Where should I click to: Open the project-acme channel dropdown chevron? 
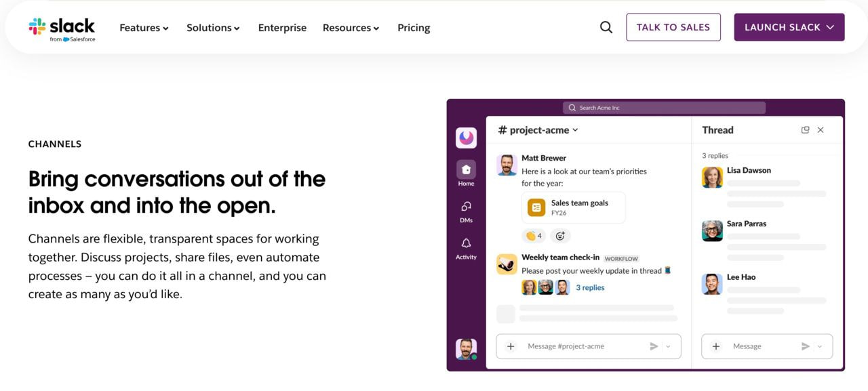click(576, 130)
